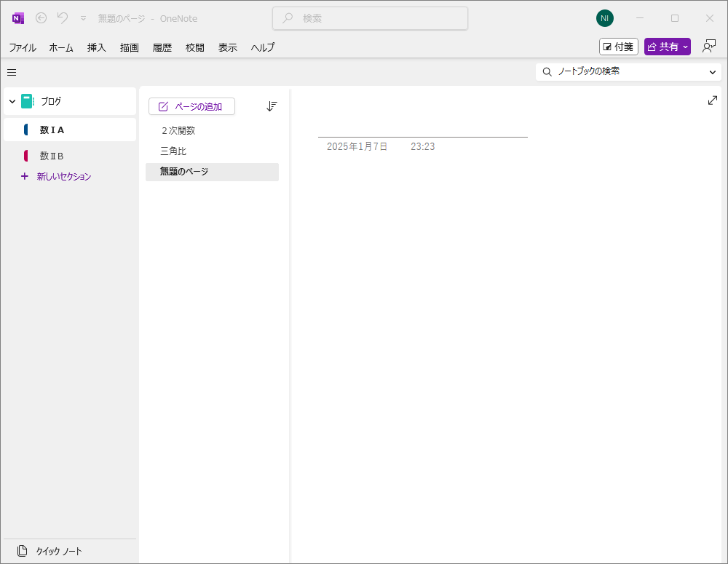Screen dimensions: 728x564
Task: Collapse the ブログ notebook chevron
Action: (x=12, y=102)
